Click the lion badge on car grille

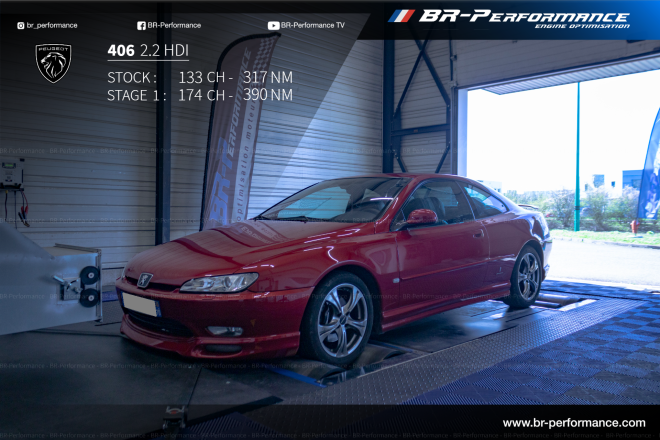(x=145, y=281)
